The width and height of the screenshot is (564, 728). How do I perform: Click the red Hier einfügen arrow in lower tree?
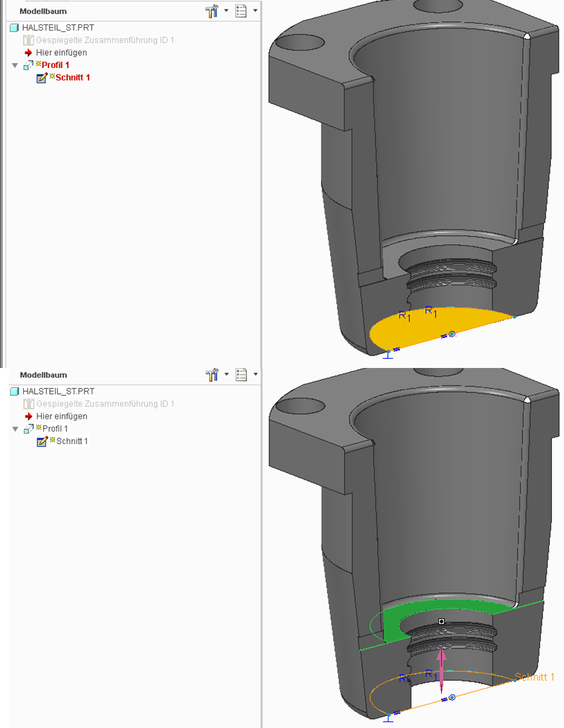point(29,416)
